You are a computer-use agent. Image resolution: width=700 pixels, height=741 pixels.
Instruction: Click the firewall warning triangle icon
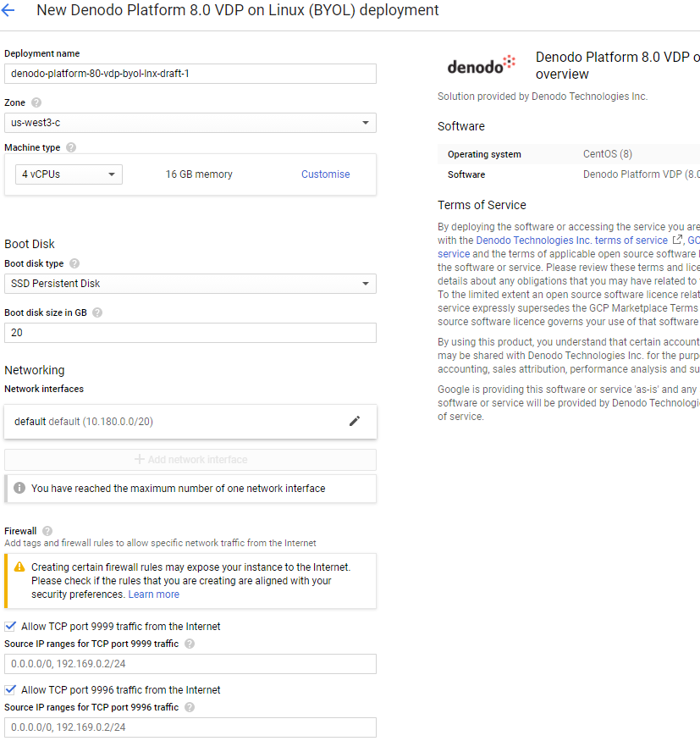19,567
